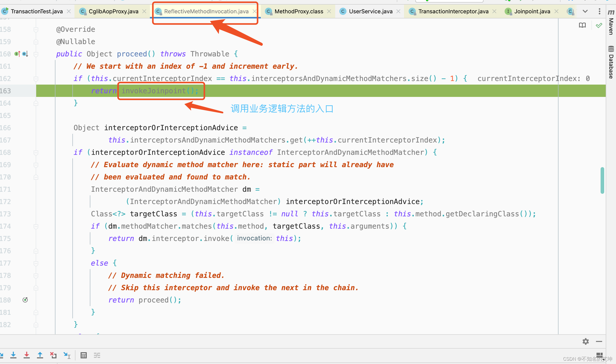Collapse the comment fold on line 178

click(36, 276)
